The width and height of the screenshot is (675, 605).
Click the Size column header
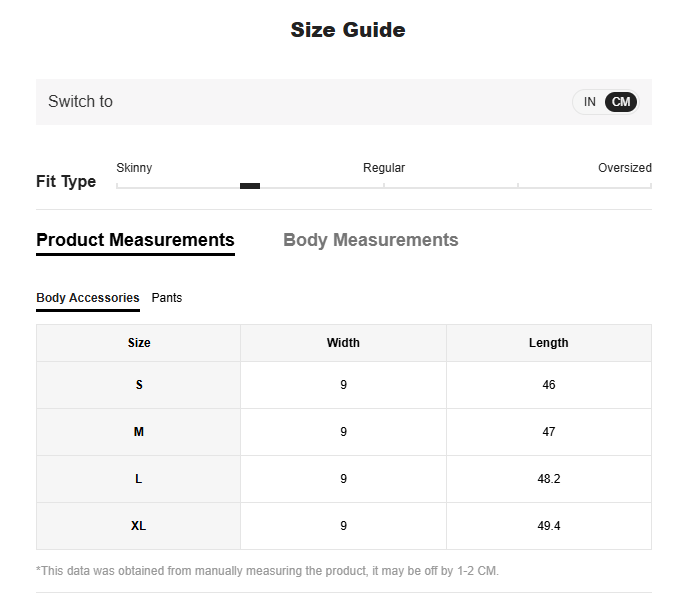(139, 343)
